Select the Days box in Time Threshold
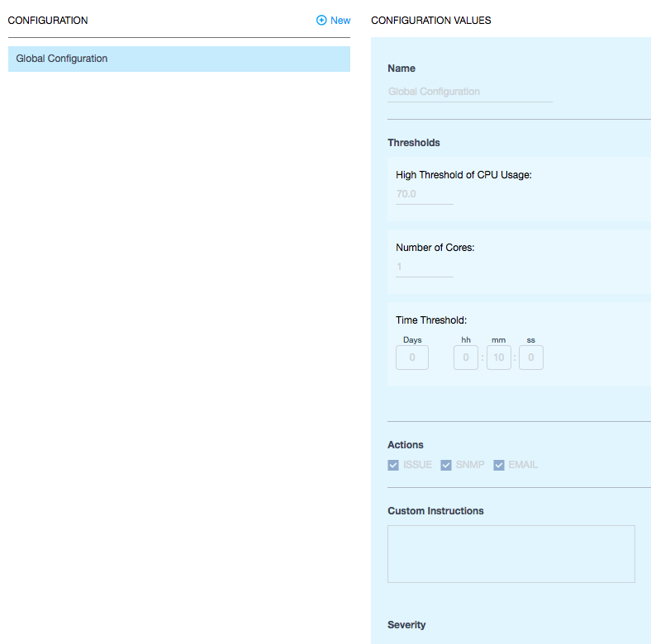Image resolution: width=651 pixels, height=644 pixels. (x=412, y=358)
